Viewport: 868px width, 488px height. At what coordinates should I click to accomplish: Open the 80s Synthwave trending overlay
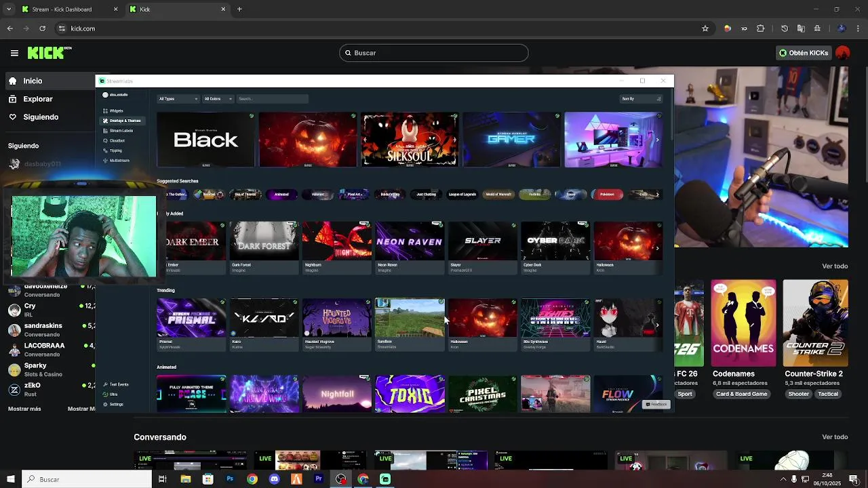[555, 324]
